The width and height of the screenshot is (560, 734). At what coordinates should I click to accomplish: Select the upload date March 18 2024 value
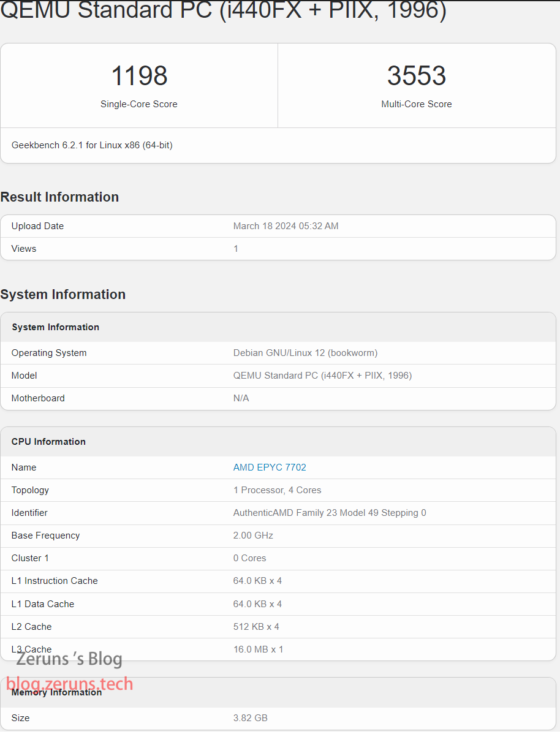tap(286, 226)
